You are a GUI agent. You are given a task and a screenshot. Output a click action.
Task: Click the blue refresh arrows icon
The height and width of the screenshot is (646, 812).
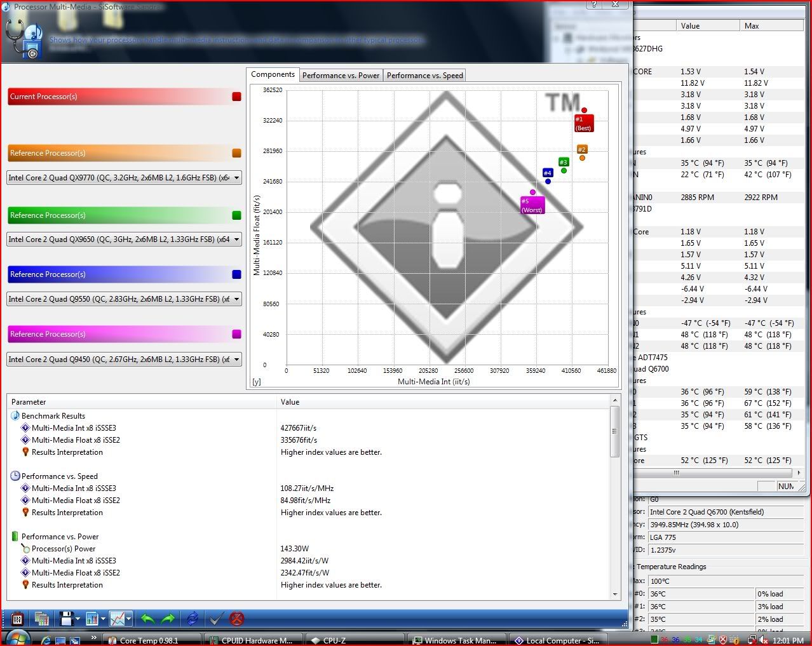pos(193,618)
